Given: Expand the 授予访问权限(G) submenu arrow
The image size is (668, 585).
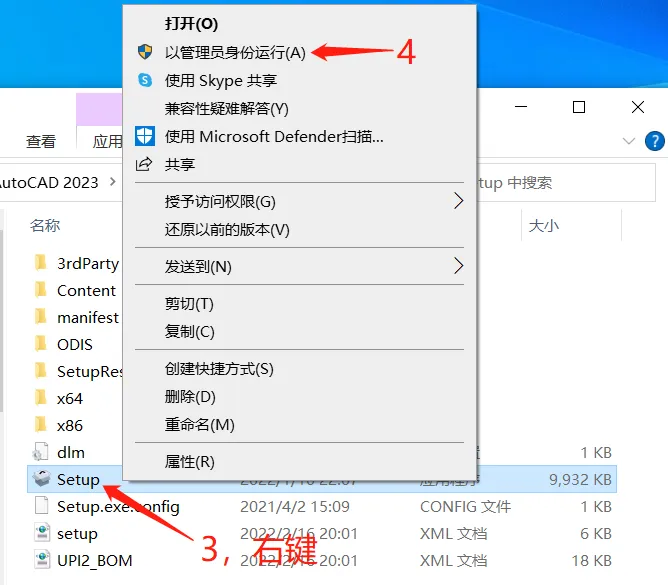Looking at the screenshot, I should click(458, 201).
